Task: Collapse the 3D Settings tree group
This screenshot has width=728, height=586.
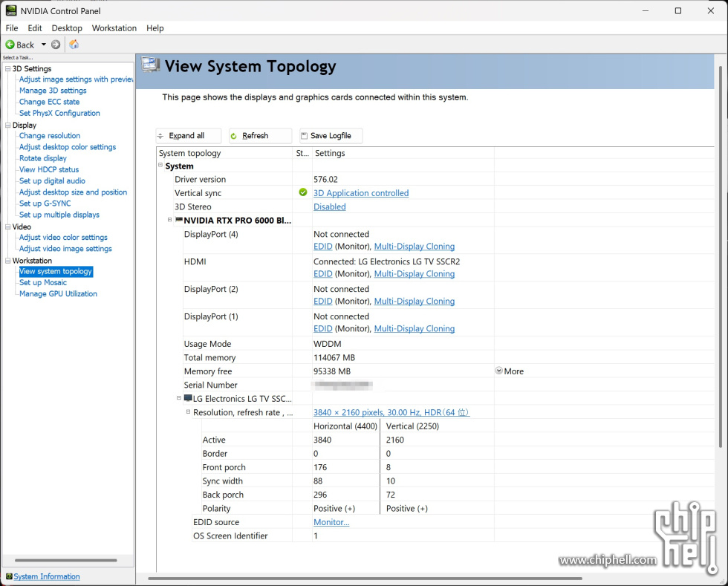Action: [x=7, y=69]
